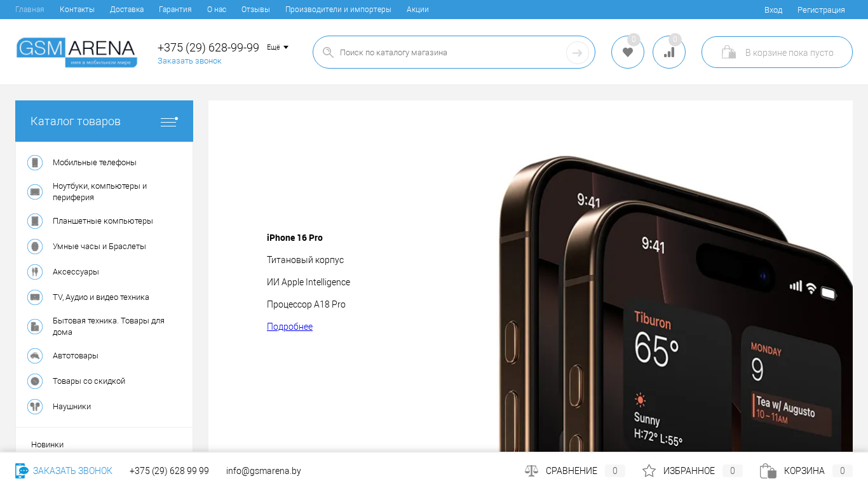Image resolution: width=868 pixels, height=488 pixels.
Task: Click the header phone number +375 (29) 628-99-99
Action: point(208,48)
